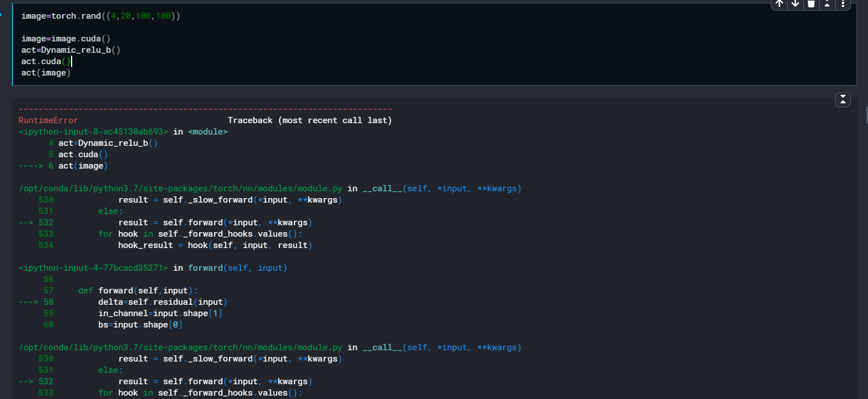Place cursor at end of act(image) in code cell
This screenshot has width=868, height=399.
pos(71,73)
